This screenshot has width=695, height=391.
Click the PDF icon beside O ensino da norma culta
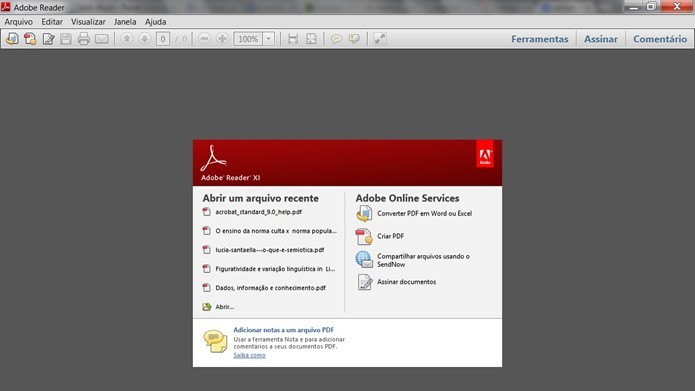207,231
